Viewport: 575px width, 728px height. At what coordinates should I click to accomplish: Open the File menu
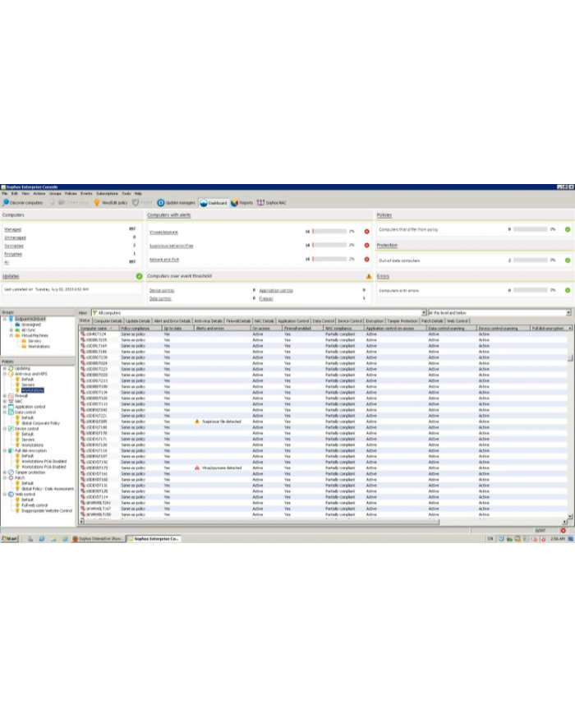tap(5, 194)
